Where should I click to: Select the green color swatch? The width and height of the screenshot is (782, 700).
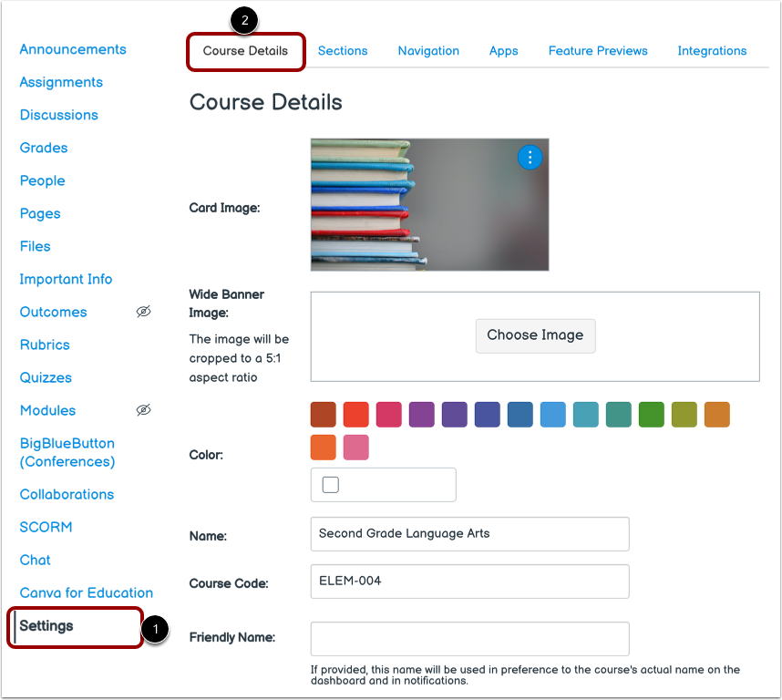[651, 415]
